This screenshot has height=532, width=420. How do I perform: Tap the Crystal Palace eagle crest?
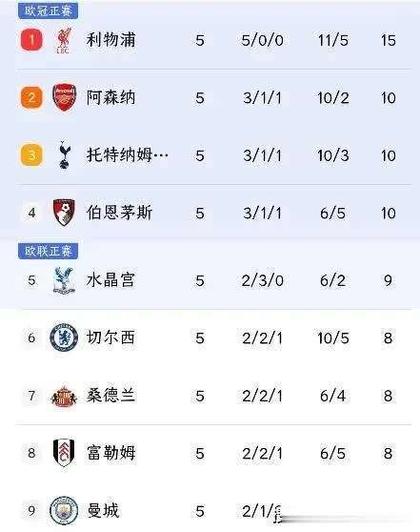[64, 280]
